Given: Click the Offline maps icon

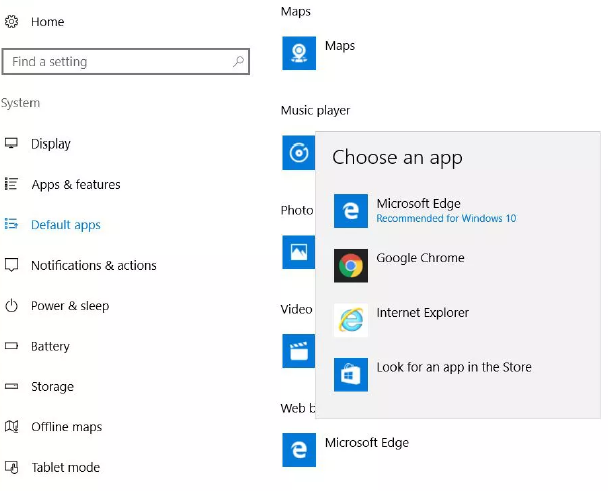Looking at the screenshot, I should click(x=12, y=427).
